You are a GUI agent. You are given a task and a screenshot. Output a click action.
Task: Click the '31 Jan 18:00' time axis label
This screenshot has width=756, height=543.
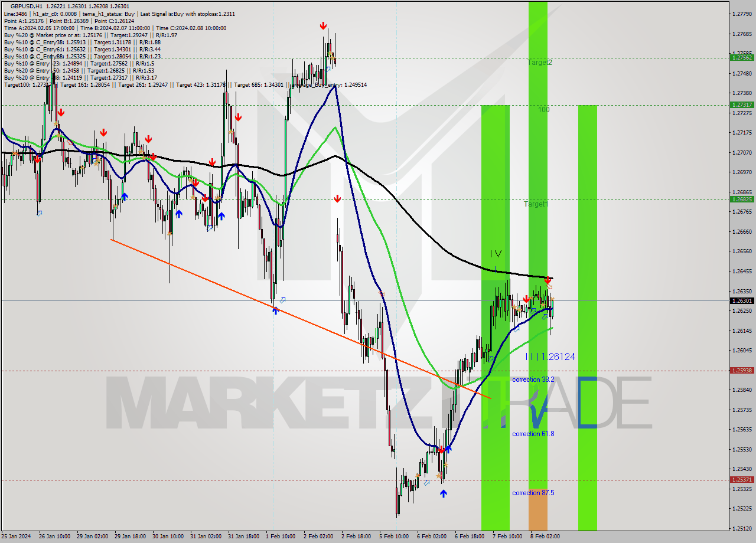243,537
